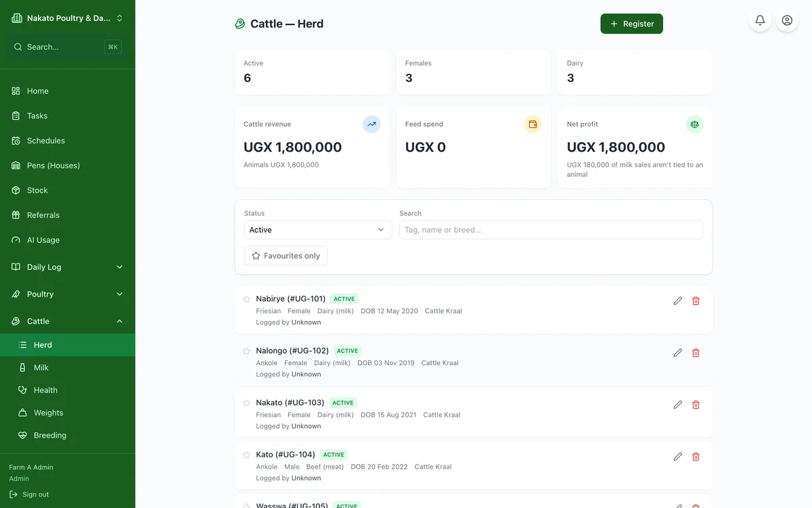The height and width of the screenshot is (508, 812).
Task: Toggle the Favourites only filter
Action: click(286, 255)
